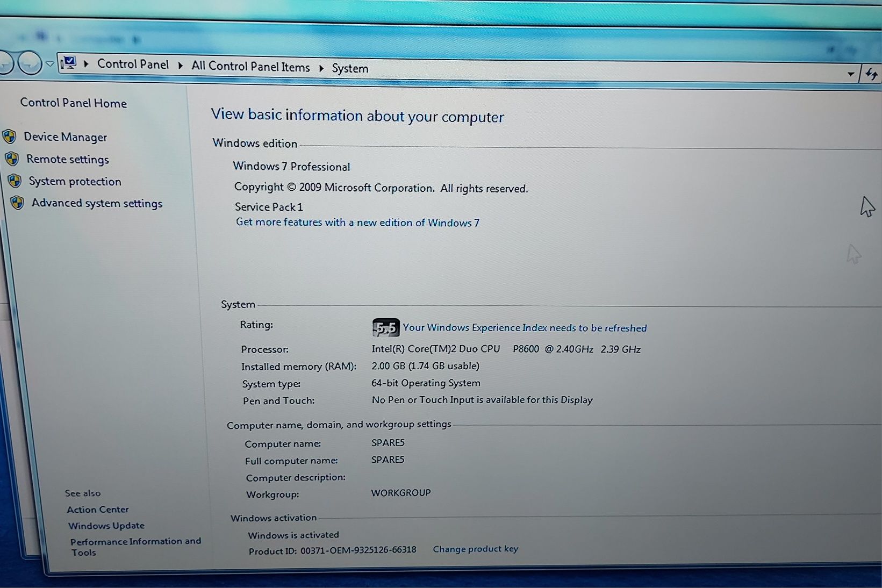
Task: Open Control Panel Home link
Action: [74, 103]
